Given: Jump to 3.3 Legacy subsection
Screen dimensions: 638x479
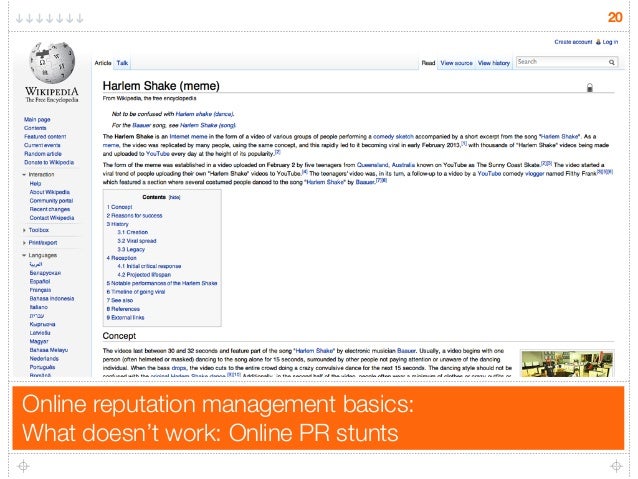Looking at the screenshot, I should click(131, 249).
